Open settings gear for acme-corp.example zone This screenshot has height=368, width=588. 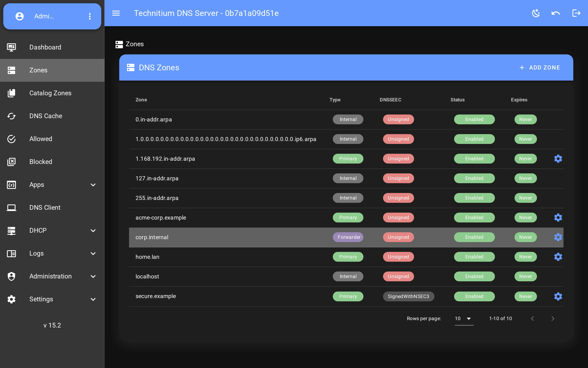[x=558, y=218]
